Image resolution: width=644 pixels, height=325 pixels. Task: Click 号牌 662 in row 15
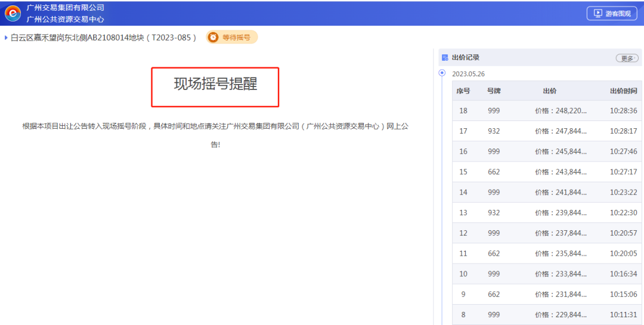pos(494,172)
